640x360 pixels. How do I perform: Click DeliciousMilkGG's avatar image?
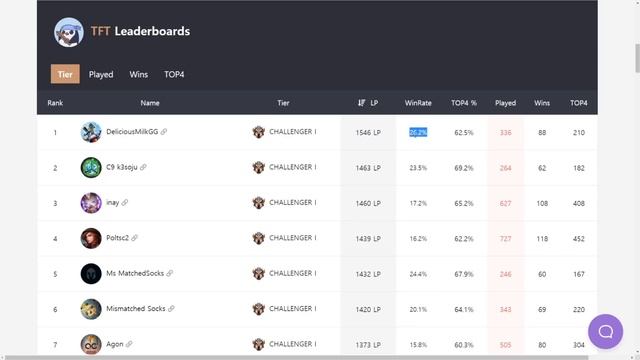(x=91, y=132)
